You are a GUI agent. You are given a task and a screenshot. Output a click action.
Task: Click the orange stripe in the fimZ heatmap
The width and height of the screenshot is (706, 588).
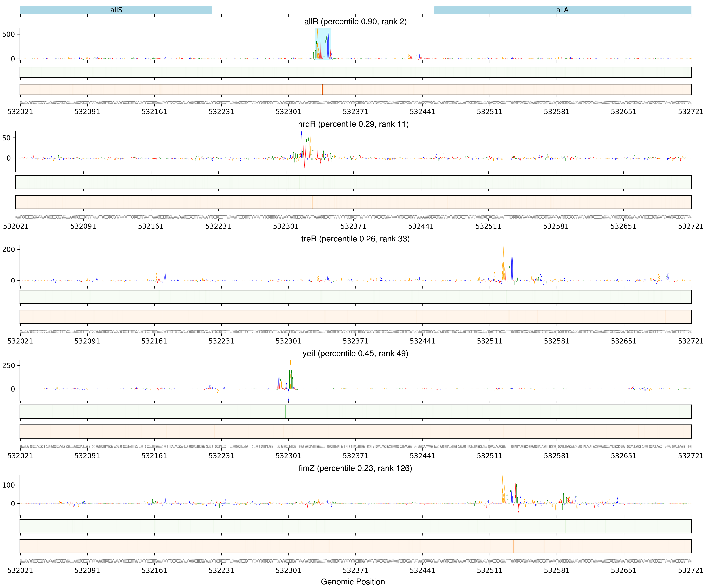point(513,546)
